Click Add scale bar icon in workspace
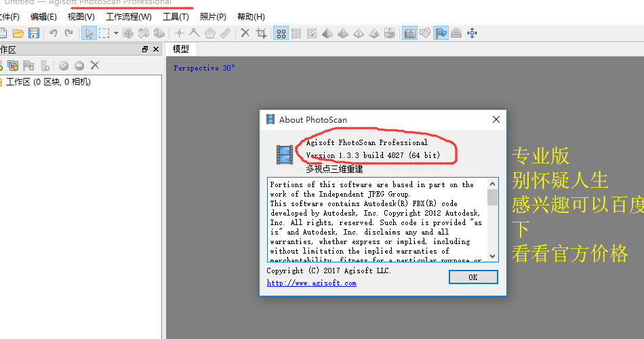The image size is (644, 339). pyautogui.click(x=45, y=65)
